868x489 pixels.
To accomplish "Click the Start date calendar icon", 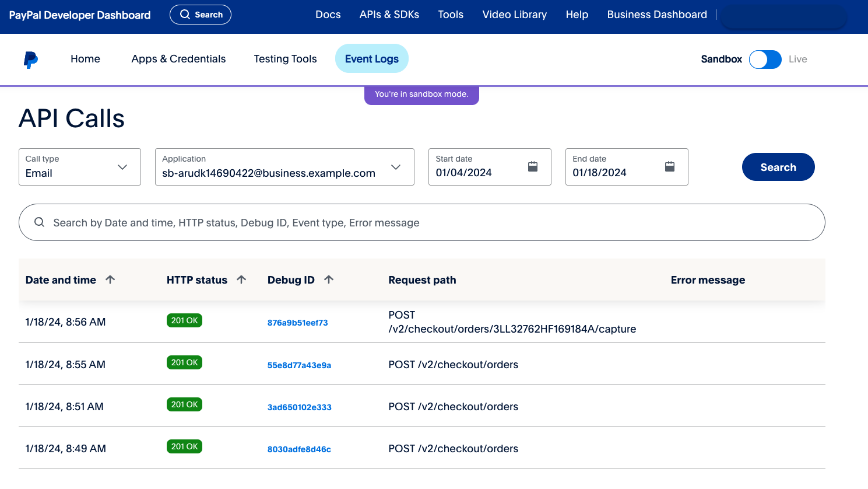I will 532,166.
